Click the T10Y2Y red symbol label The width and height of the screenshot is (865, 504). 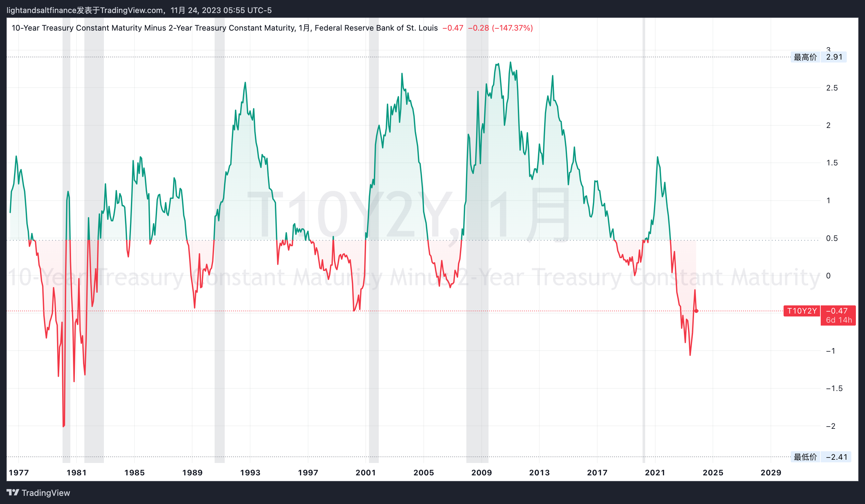(x=801, y=311)
